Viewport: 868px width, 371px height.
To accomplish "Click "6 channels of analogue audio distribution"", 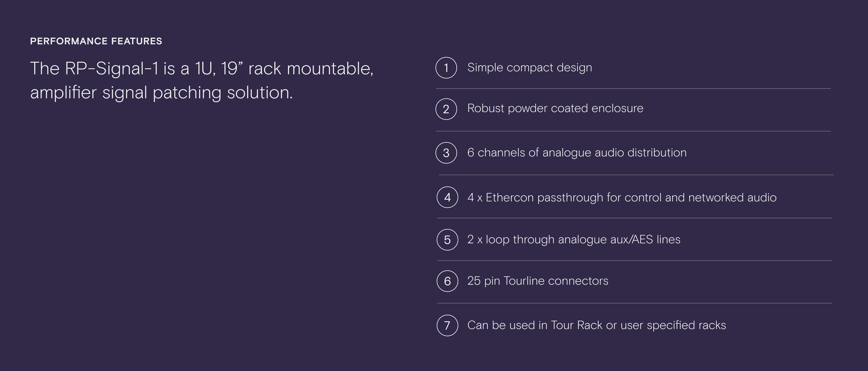I will tap(577, 152).
